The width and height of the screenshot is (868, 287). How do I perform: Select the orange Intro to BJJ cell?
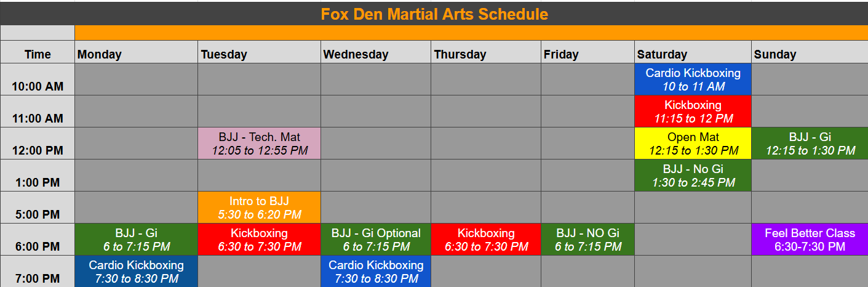[259, 208]
